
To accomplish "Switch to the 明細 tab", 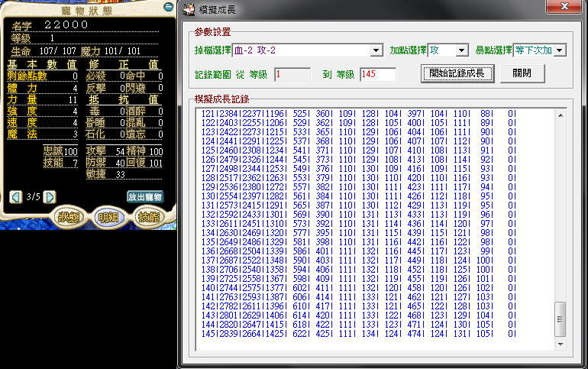I will [108, 217].
